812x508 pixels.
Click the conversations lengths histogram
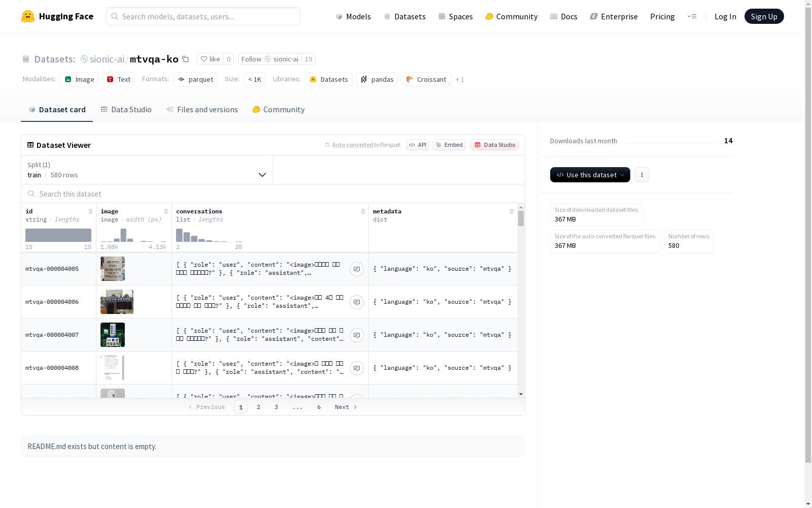(209, 235)
